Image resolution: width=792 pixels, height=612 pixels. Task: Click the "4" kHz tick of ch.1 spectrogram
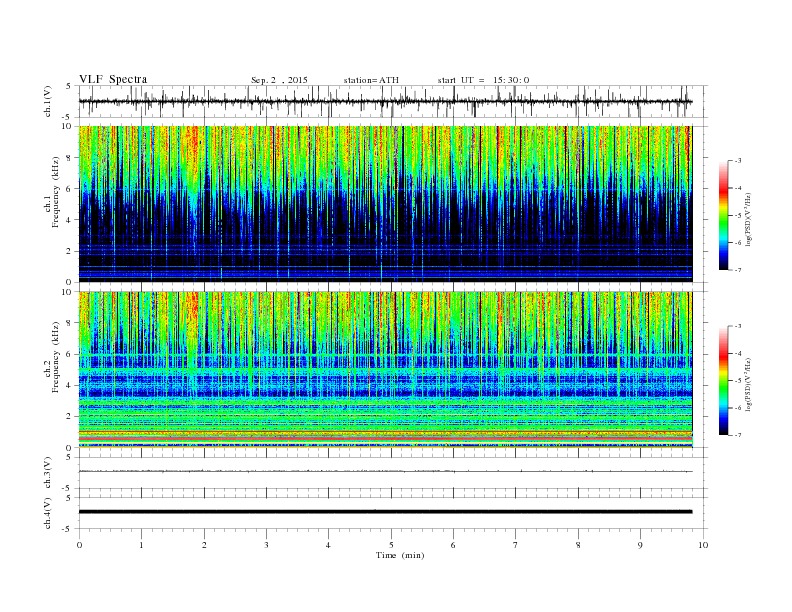70,220
